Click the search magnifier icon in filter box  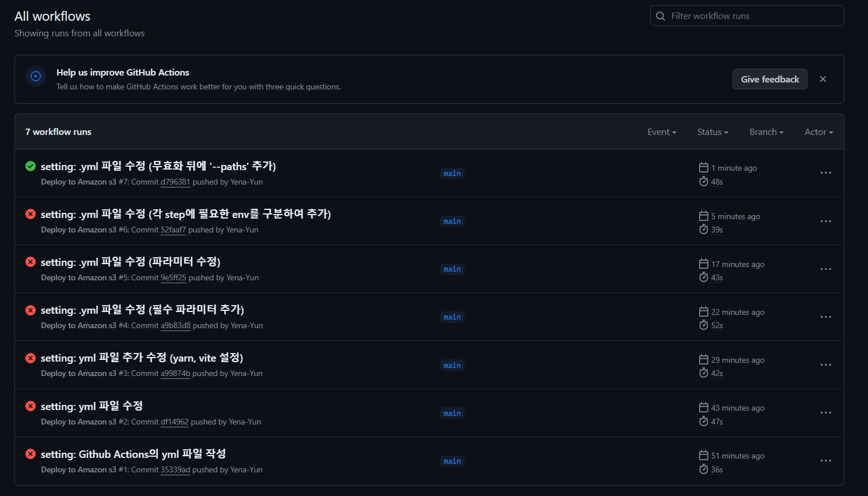(661, 16)
